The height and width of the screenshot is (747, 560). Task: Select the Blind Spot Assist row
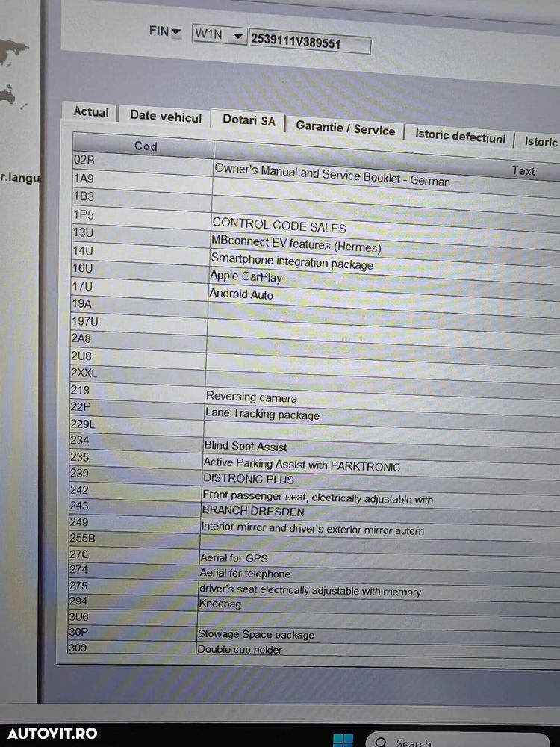click(314, 444)
